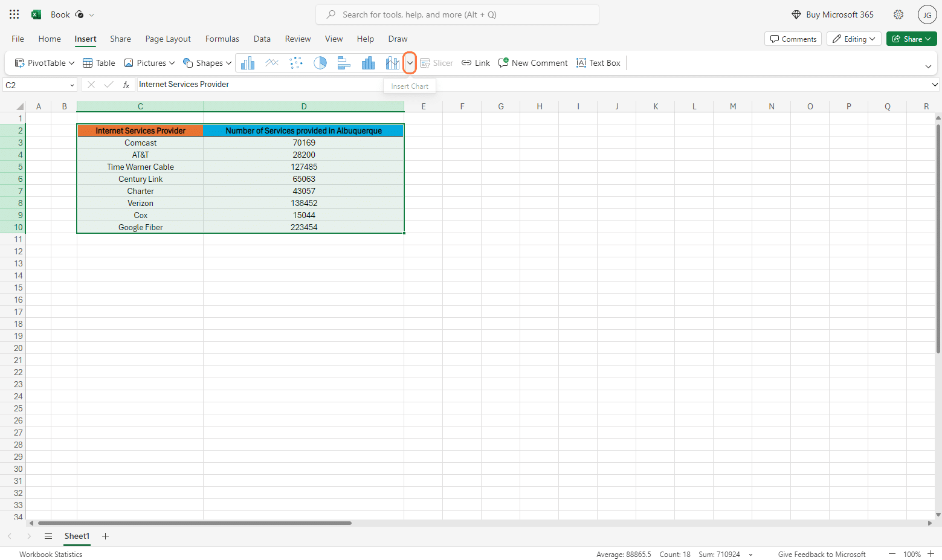
Task: Click the vertical scrollbar
Action: (x=938, y=239)
